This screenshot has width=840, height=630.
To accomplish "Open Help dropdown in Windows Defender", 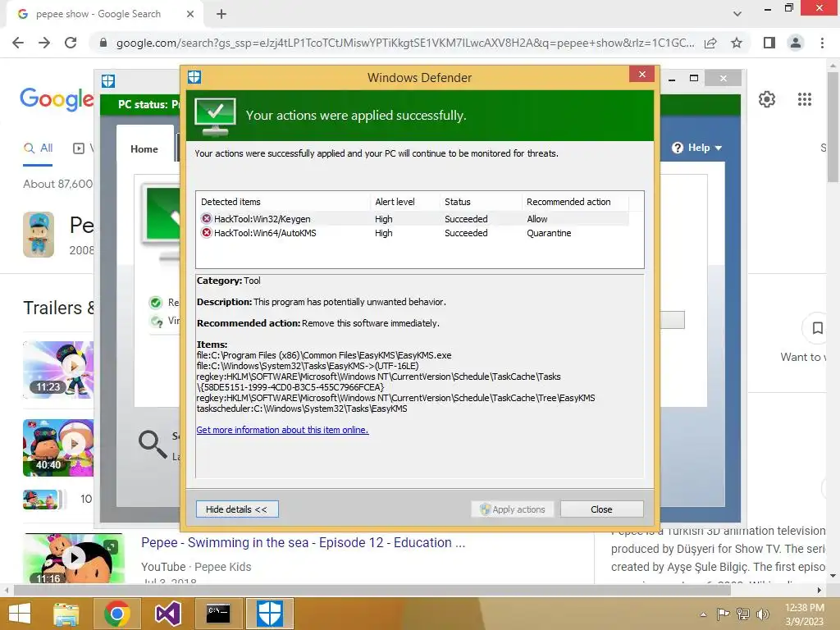I will [697, 148].
